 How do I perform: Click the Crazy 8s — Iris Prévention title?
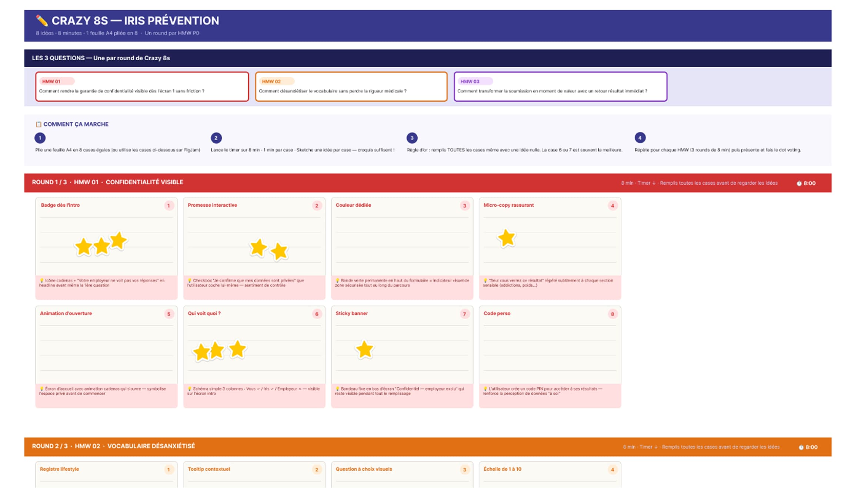tap(135, 21)
